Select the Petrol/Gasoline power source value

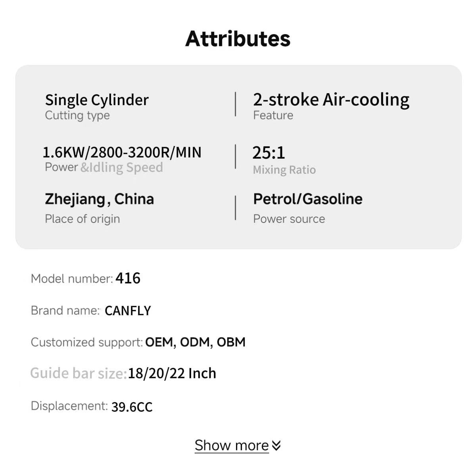click(x=308, y=199)
